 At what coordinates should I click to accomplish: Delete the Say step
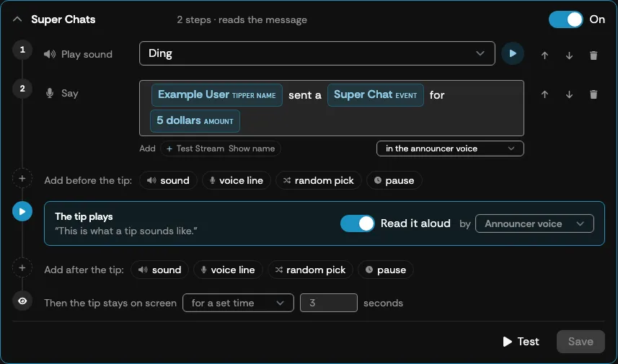pyautogui.click(x=593, y=94)
